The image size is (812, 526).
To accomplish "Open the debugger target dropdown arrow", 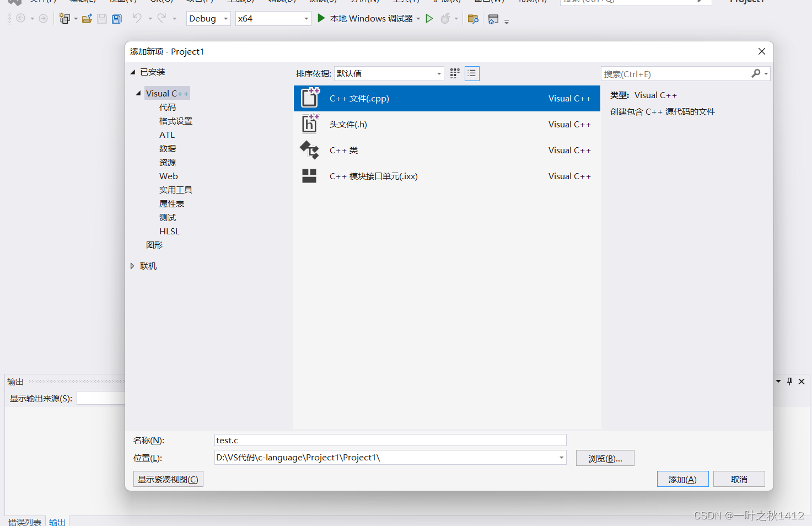I will [x=418, y=19].
